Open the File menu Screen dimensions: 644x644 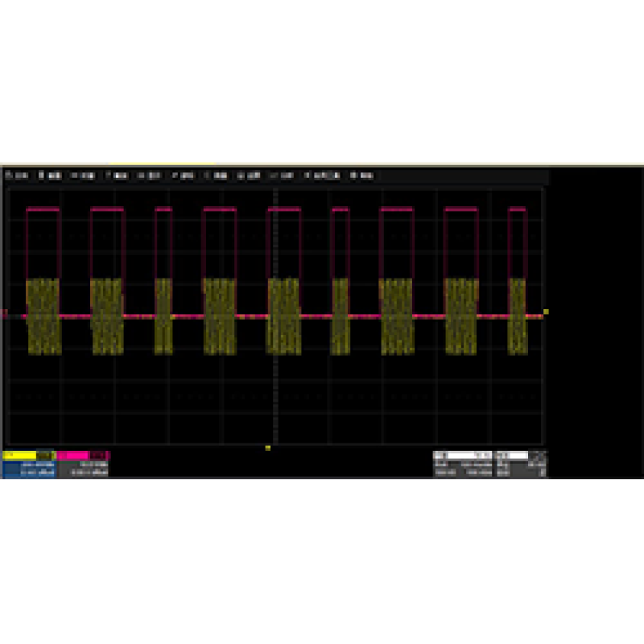click(14, 175)
